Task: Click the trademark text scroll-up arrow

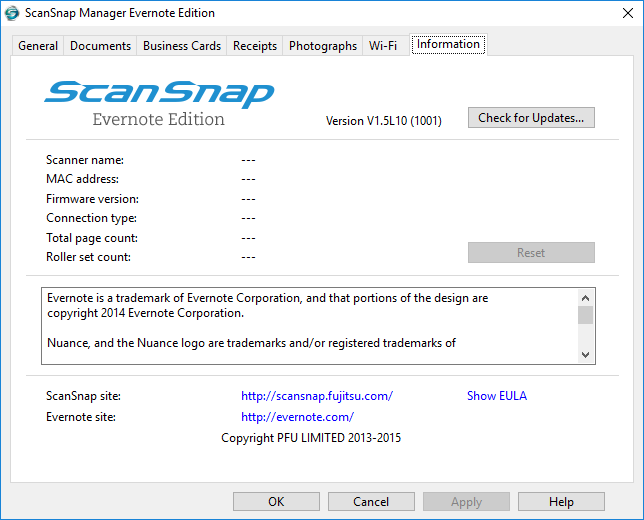Action: (x=586, y=298)
